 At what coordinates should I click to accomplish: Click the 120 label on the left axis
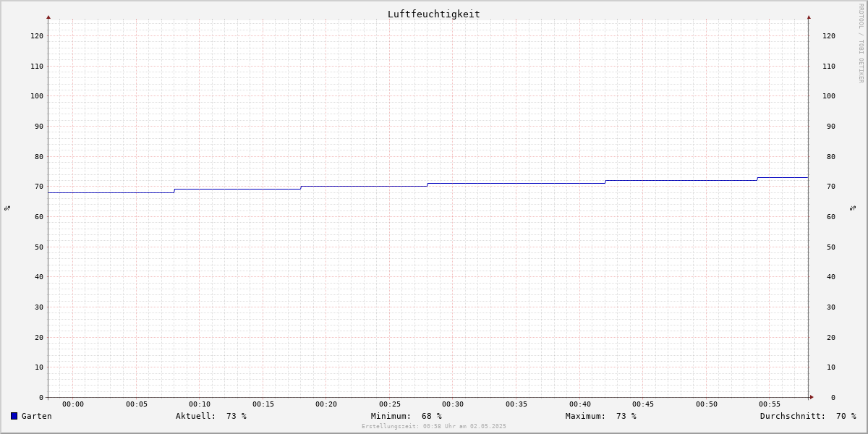38,36
